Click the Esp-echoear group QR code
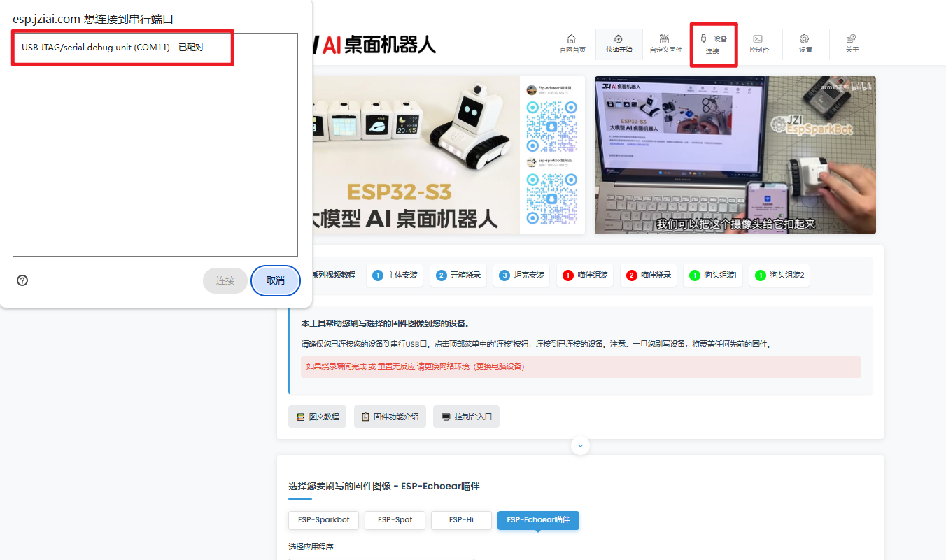Screen dimensions: 946x560 tap(552, 126)
